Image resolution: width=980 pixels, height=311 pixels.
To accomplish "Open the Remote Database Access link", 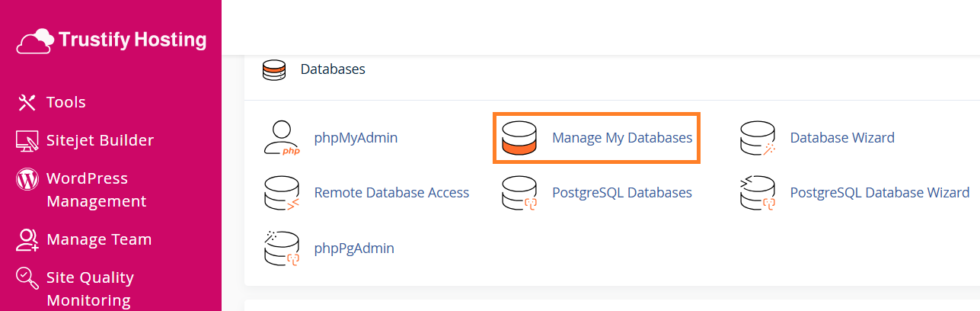I will pos(391,193).
